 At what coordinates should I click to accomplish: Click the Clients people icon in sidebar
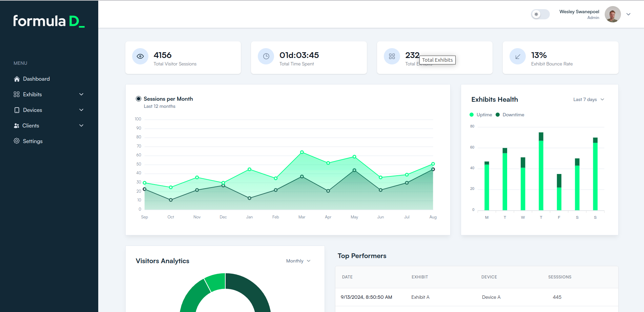16,125
